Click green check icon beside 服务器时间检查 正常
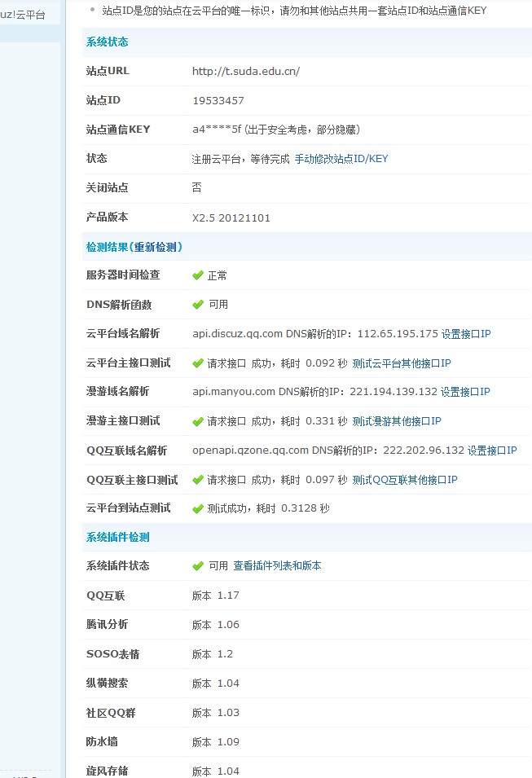The height and width of the screenshot is (778, 532). pyautogui.click(x=198, y=275)
